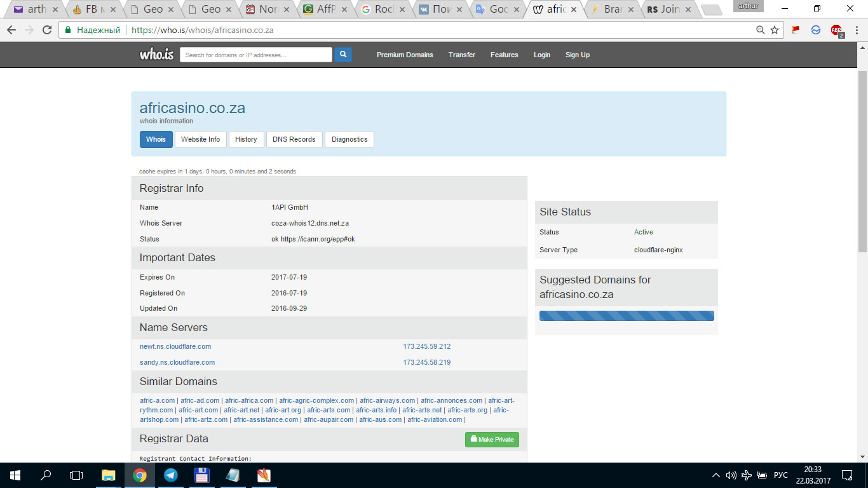This screenshot has width=868, height=488.
Task: Open newt.ns.cloudflare.com name server link
Action: (x=175, y=346)
